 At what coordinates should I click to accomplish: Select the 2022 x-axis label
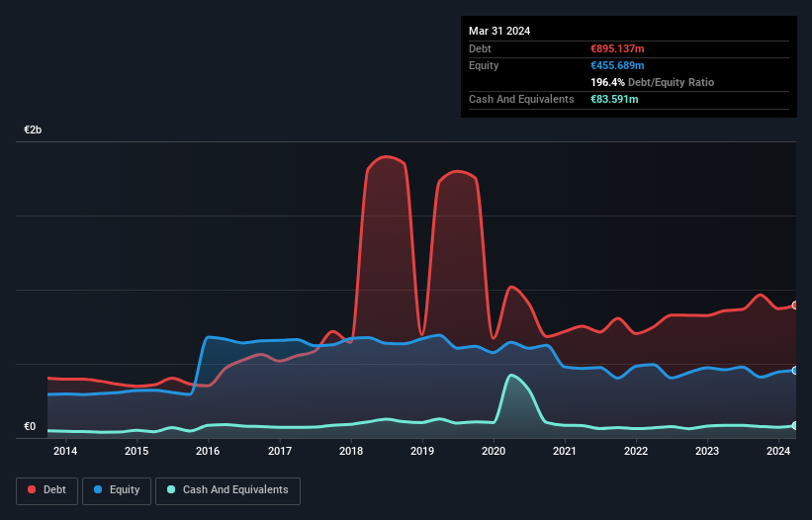coord(636,451)
